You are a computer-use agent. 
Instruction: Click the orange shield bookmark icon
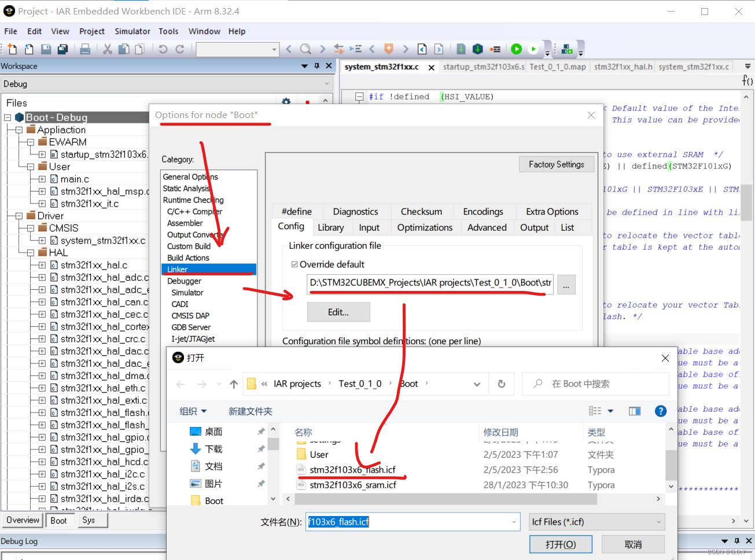pyautogui.click(x=389, y=49)
